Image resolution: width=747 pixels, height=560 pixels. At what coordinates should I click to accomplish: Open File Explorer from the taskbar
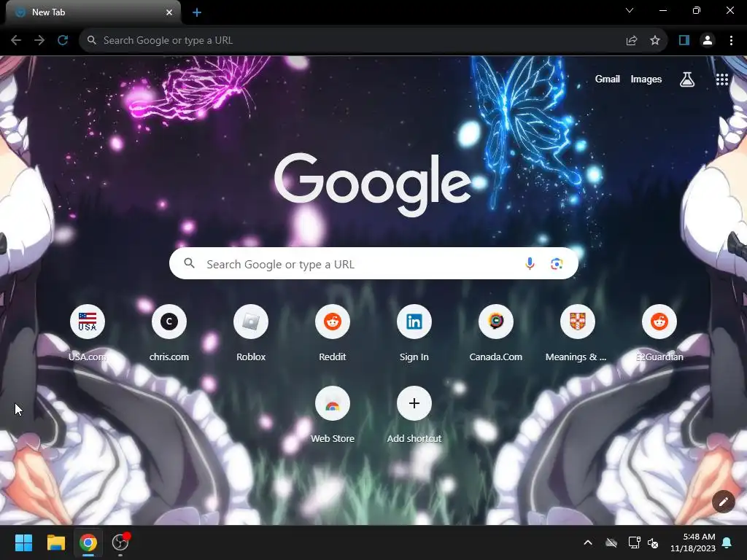click(x=55, y=542)
